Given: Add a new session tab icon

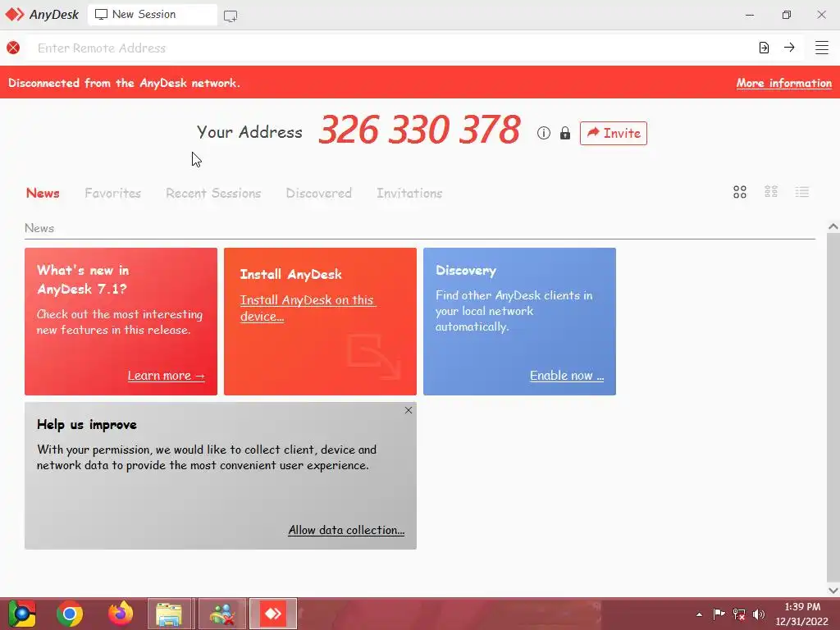Looking at the screenshot, I should click(231, 16).
